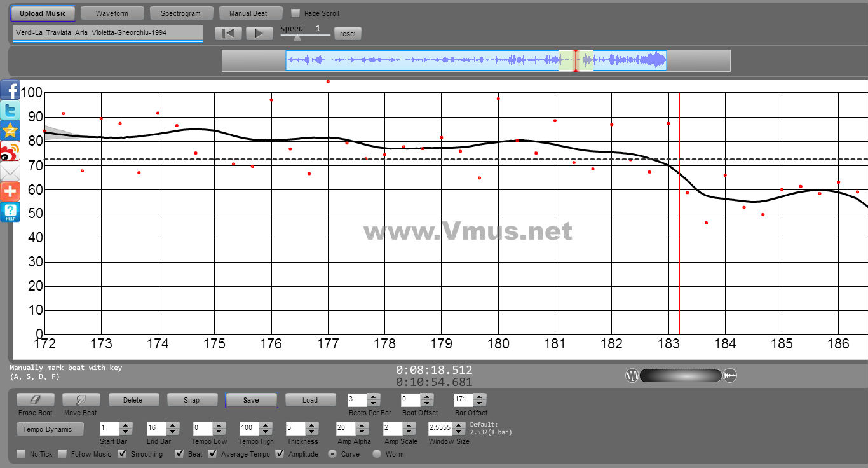Click the Beats Per Bar input field

click(x=358, y=400)
